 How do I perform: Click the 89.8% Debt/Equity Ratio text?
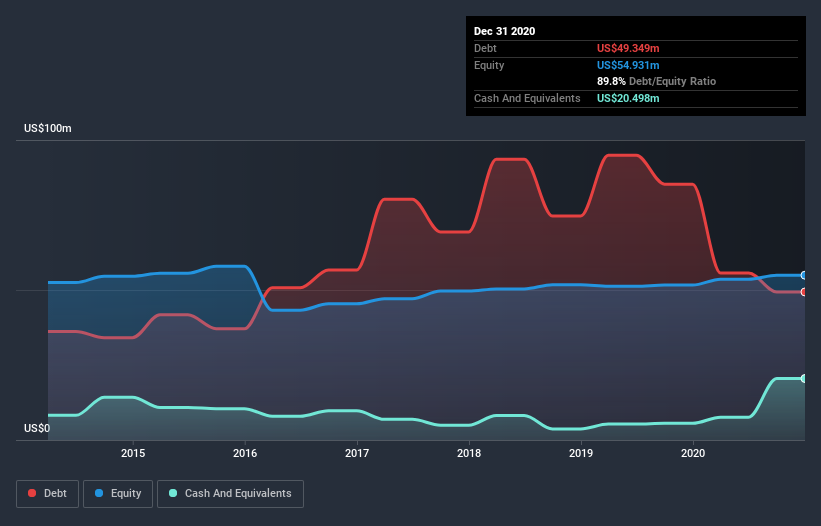pyautogui.click(x=656, y=81)
